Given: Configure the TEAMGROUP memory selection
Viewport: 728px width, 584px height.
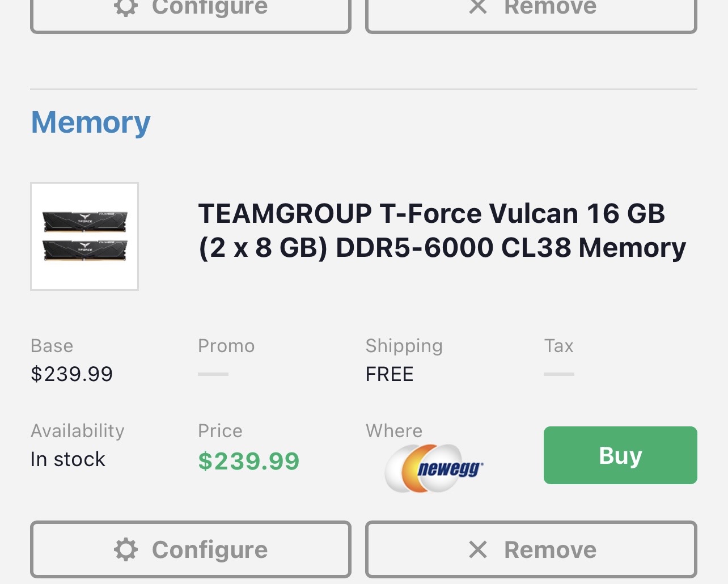Looking at the screenshot, I should [x=191, y=549].
